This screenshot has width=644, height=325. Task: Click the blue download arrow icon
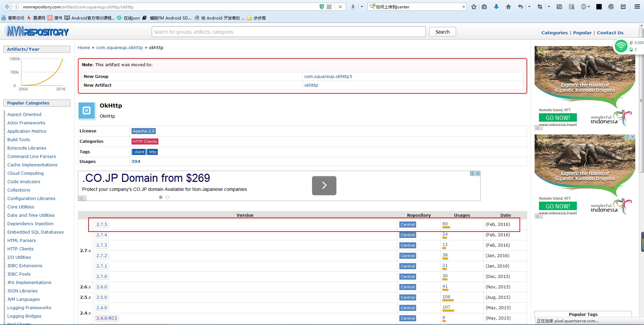496,7
